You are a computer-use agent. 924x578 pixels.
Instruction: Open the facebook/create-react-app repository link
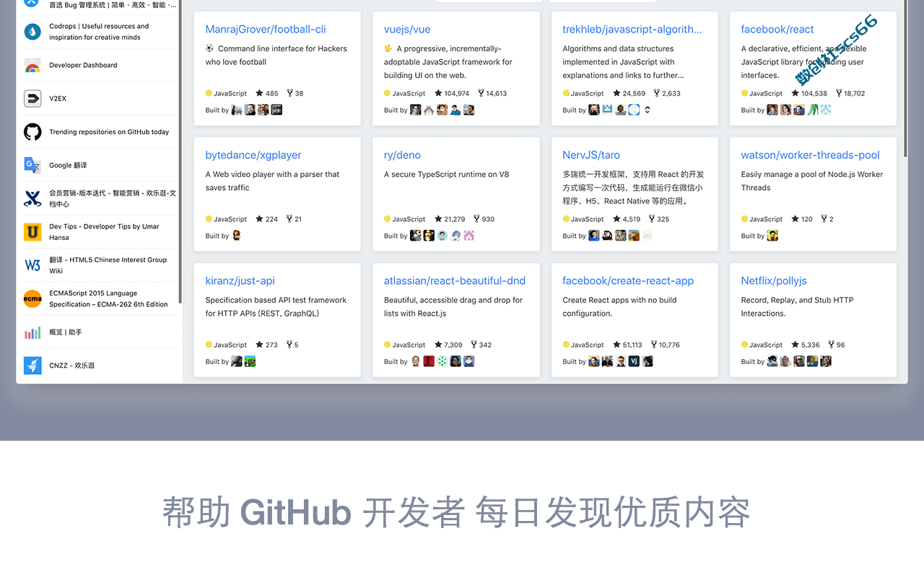pos(628,281)
